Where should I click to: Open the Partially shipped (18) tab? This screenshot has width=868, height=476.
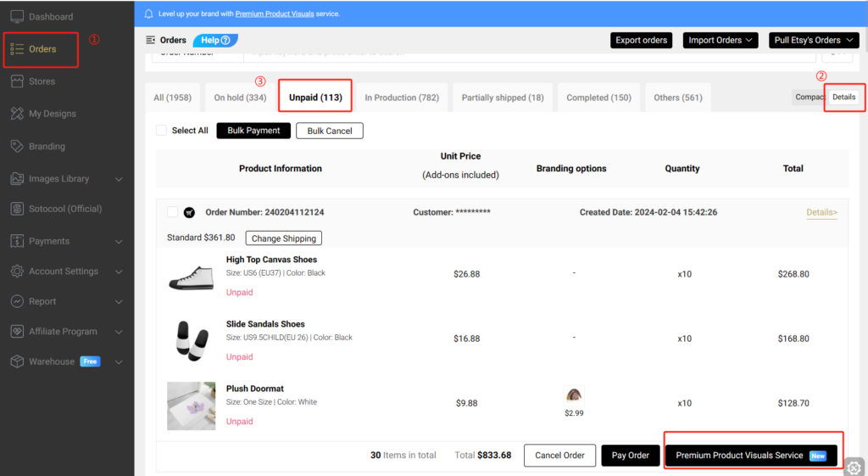(x=503, y=98)
